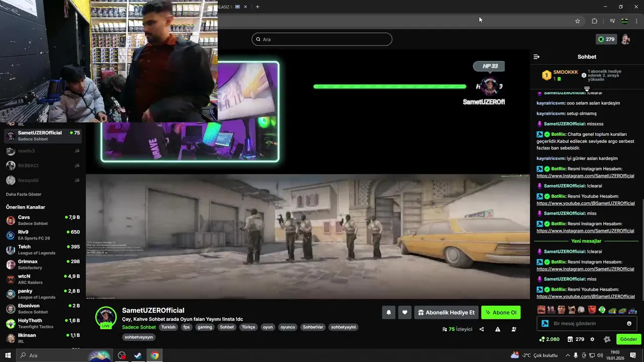The height and width of the screenshot is (362, 644).
Task: Open the moderators icon beside the report icon
Action: pos(514,329)
